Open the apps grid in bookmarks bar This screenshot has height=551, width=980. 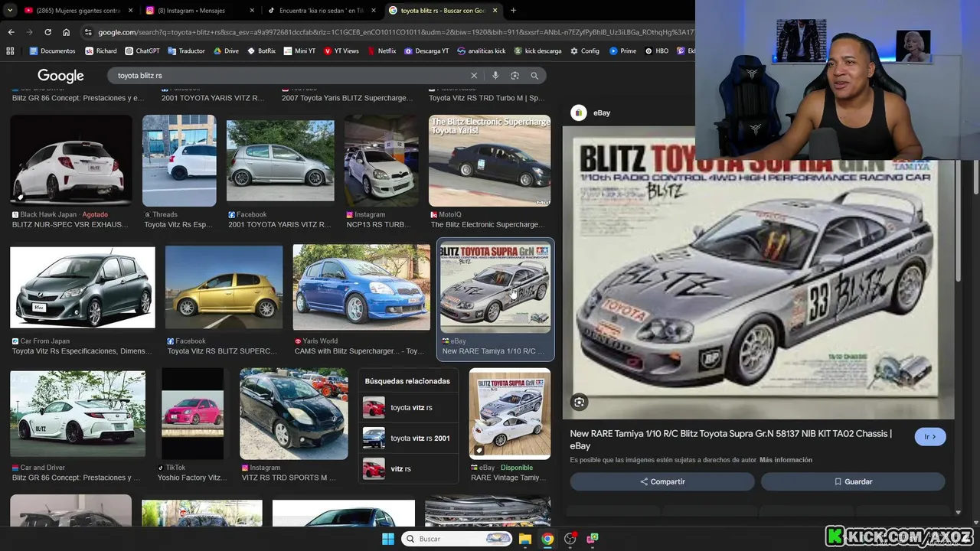10,51
